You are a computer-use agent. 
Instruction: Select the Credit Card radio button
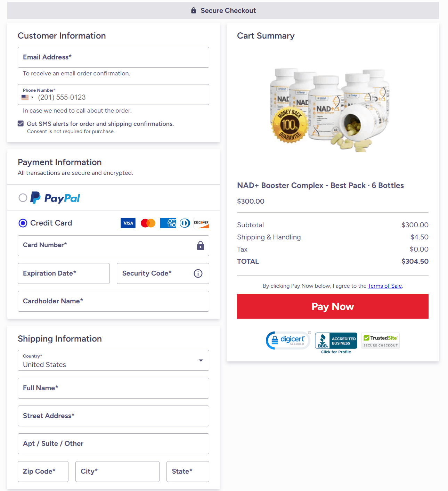tap(23, 223)
